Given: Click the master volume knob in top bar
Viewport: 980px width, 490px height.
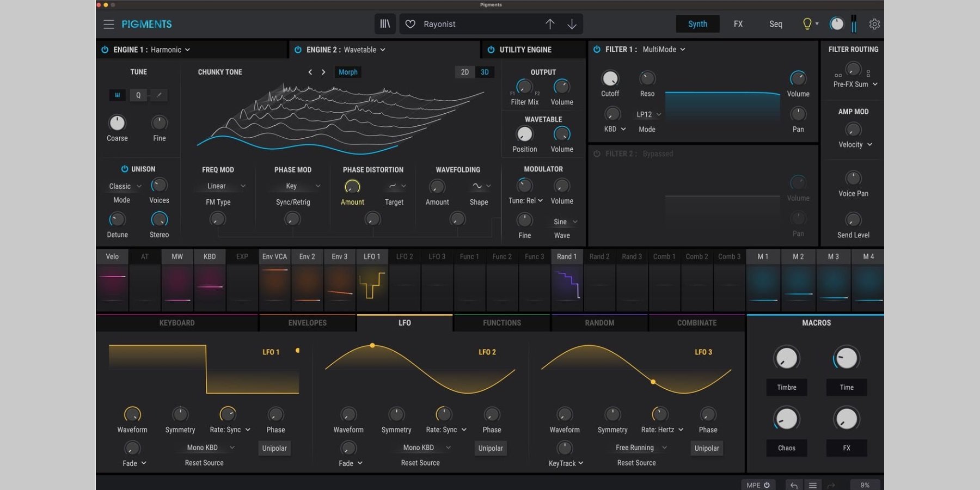Looking at the screenshot, I should [x=836, y=24].
